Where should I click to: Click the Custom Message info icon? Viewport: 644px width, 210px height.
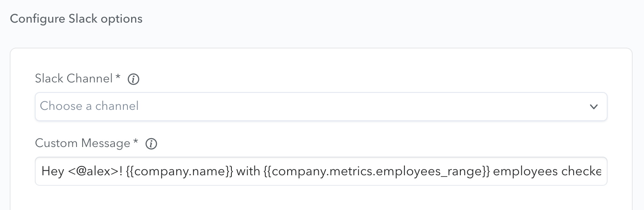(151, 144)
